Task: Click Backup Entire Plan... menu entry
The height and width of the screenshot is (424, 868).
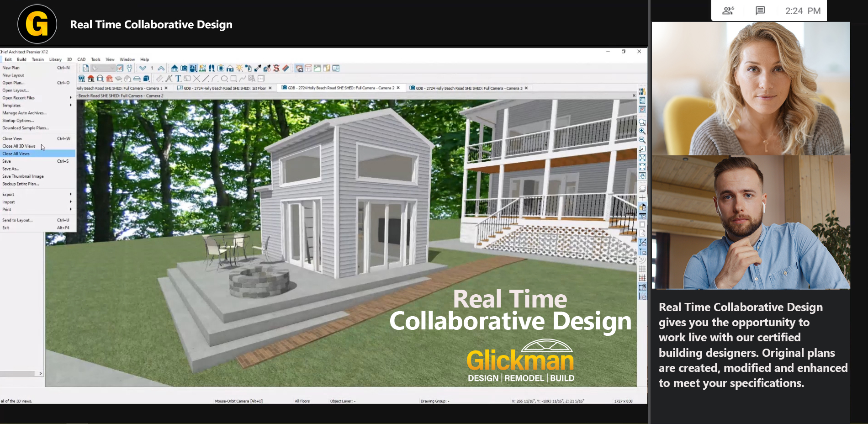Action: [37, 184]
